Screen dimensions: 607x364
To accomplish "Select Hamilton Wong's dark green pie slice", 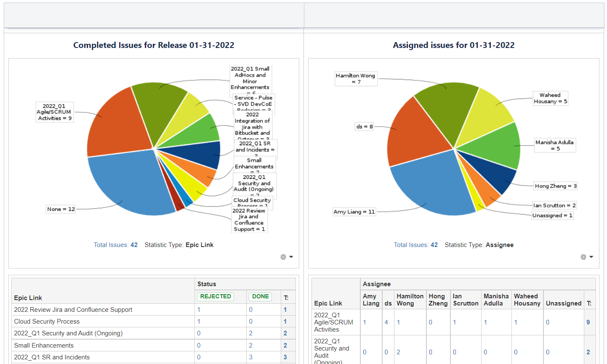I will (446, 109).
